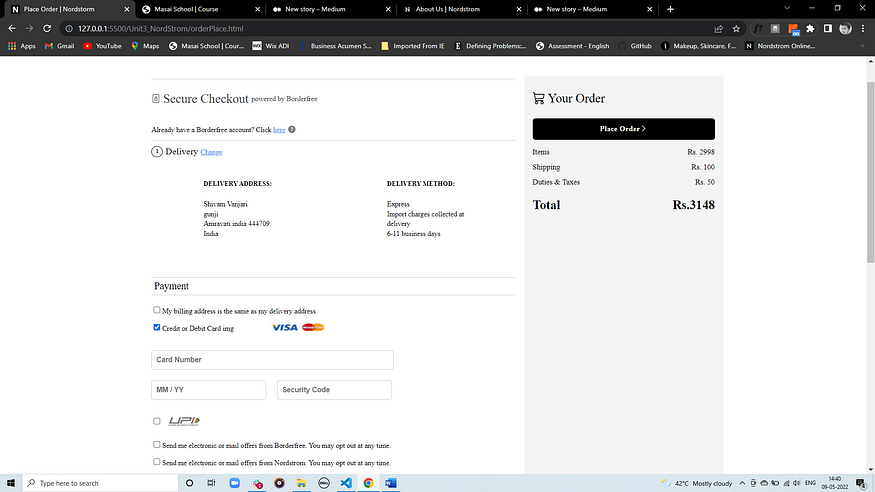This screenshot has height=492, width=875.
Task: Check billing address same as delivery address
Action: click(x=157, y=310)
